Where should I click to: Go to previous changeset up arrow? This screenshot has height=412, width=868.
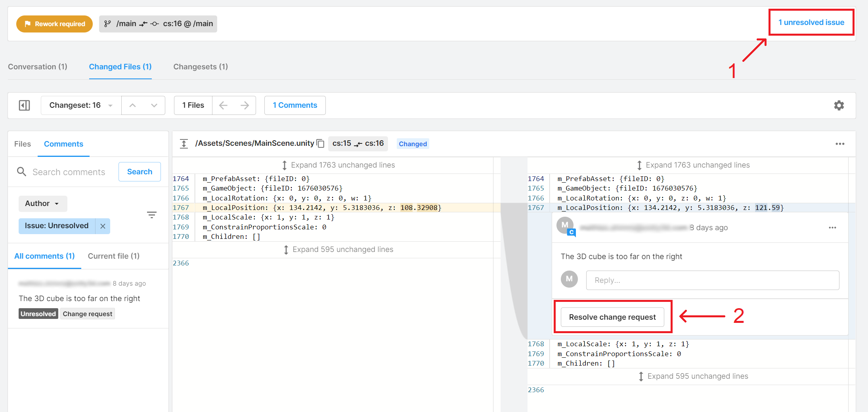(x=133, y=105)
